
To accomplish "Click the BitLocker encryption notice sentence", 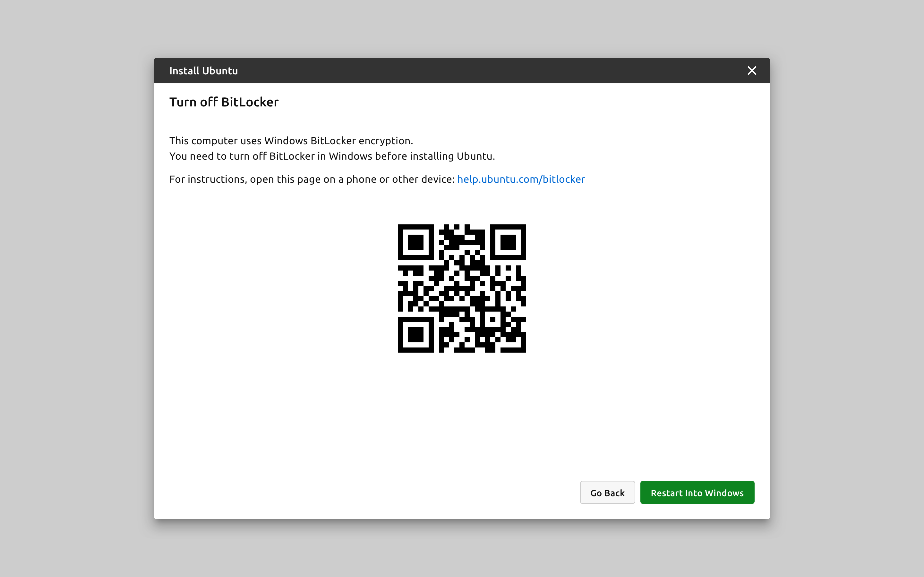I will click(291, 141).
